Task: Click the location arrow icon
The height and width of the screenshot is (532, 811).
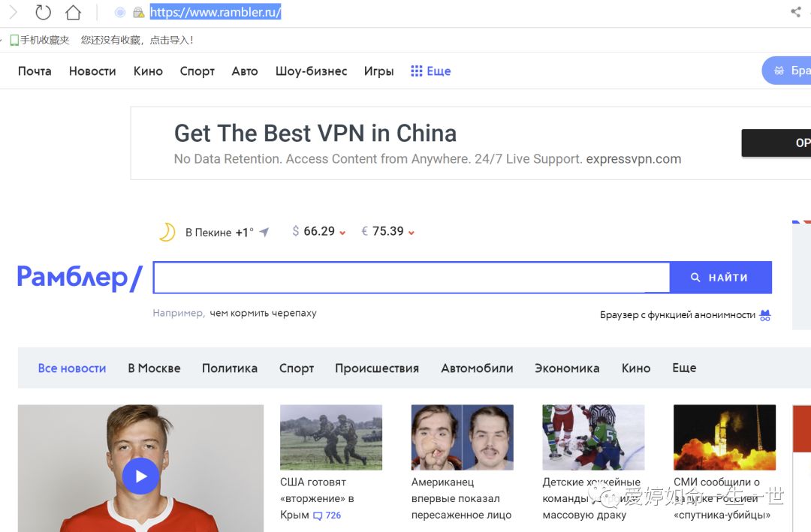Action: pyautogui.click(x=264, y=232)
